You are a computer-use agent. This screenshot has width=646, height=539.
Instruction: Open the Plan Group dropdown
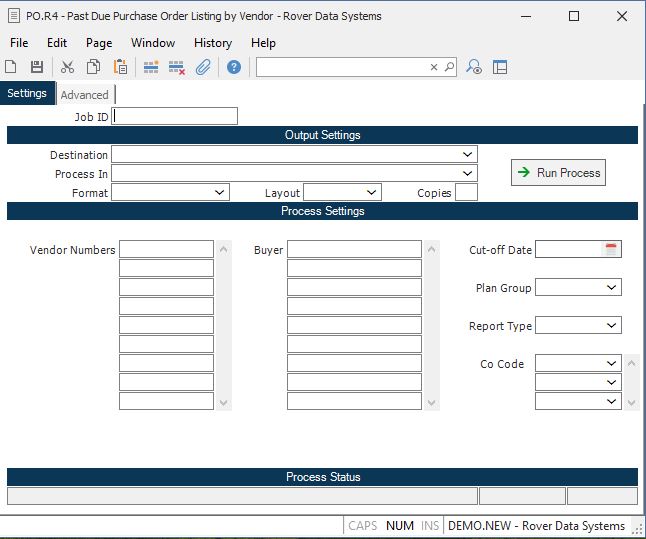(611, 288)
